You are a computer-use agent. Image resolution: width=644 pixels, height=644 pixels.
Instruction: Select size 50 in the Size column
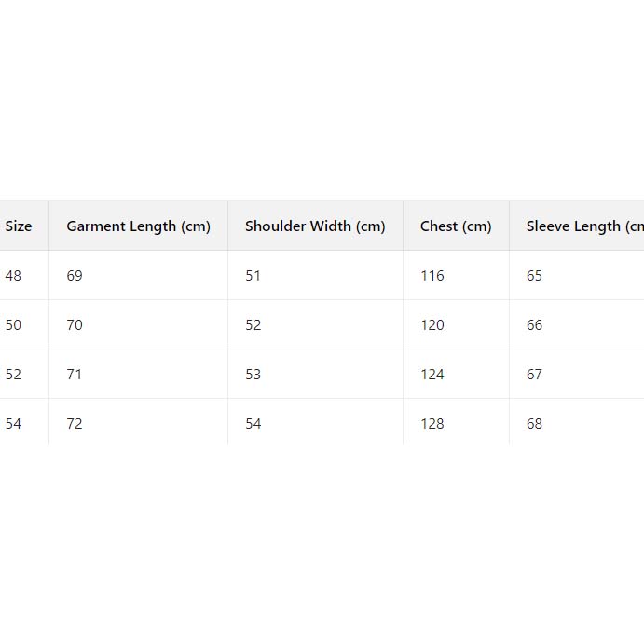(14, 325)
